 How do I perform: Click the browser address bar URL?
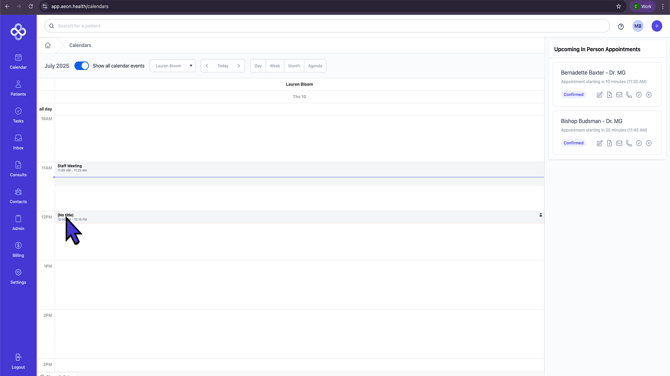pos(79,6)
